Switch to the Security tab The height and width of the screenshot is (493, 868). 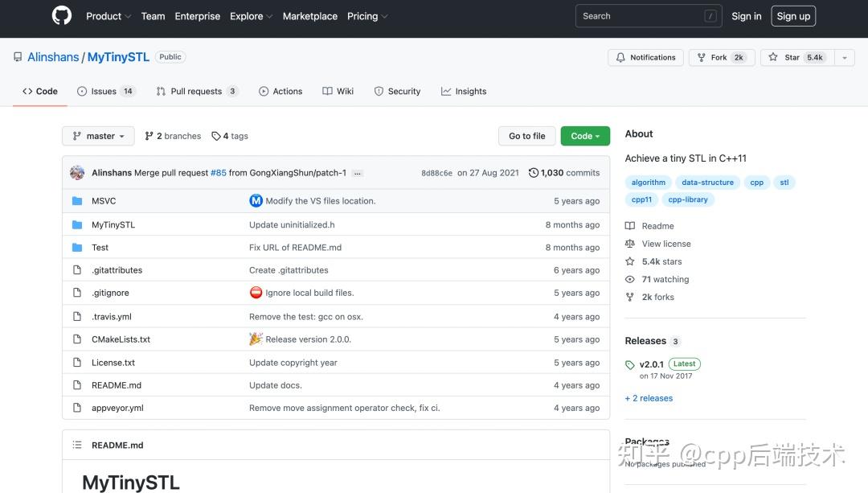(x=398, y=92)
